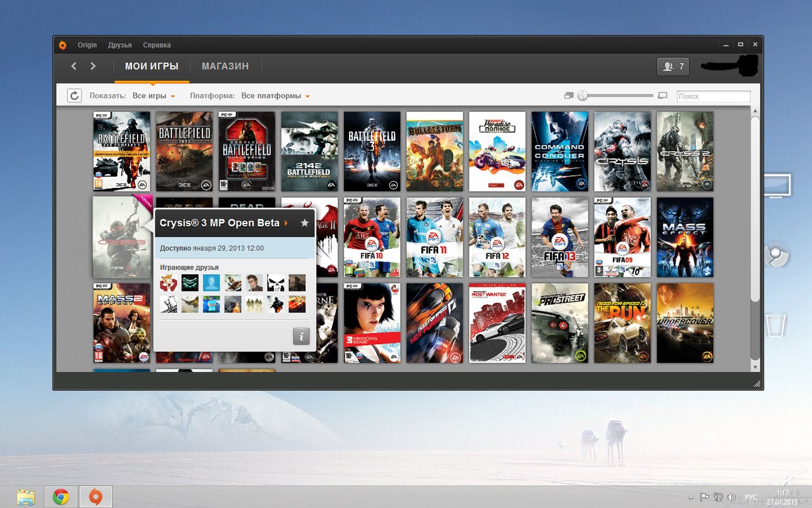Open the volume icon in system tray
This screenshot has width=812, height=508.
(x=731, y=497)
